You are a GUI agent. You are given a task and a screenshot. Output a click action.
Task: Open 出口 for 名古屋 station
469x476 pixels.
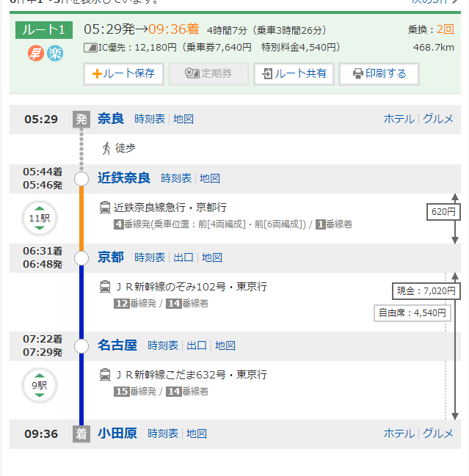(197, 345)
